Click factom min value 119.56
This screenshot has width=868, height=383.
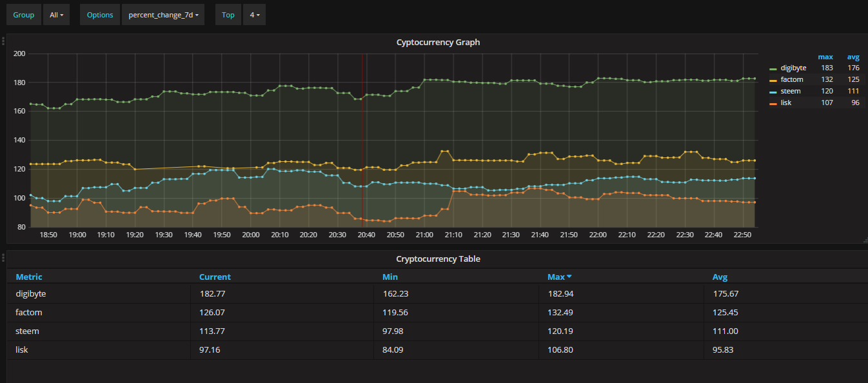pos(395,312)
